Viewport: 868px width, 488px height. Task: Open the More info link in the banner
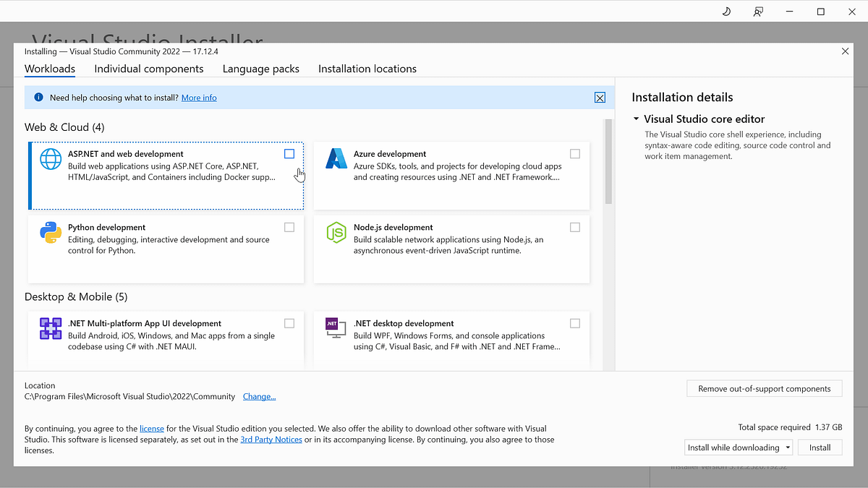(199, 97)
